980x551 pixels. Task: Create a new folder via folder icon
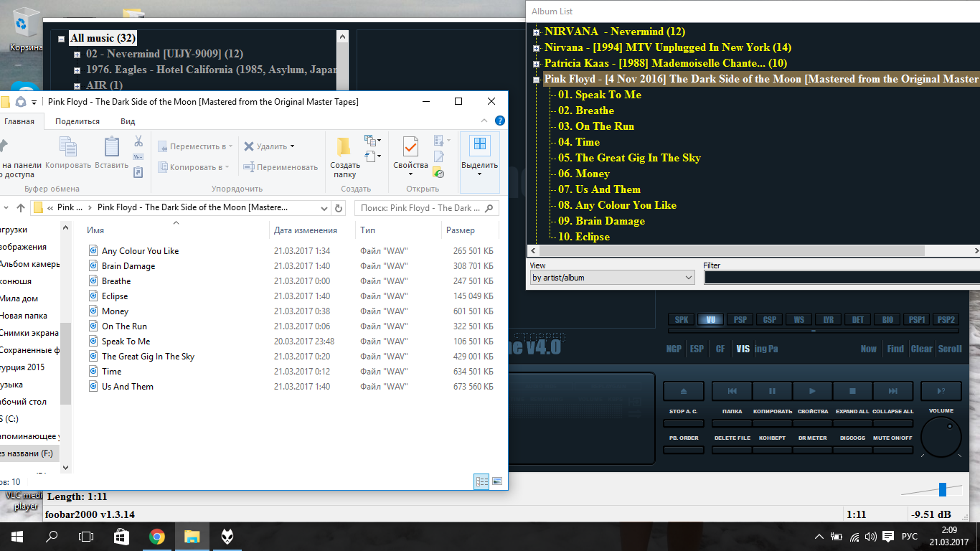(x=344, y=146)
